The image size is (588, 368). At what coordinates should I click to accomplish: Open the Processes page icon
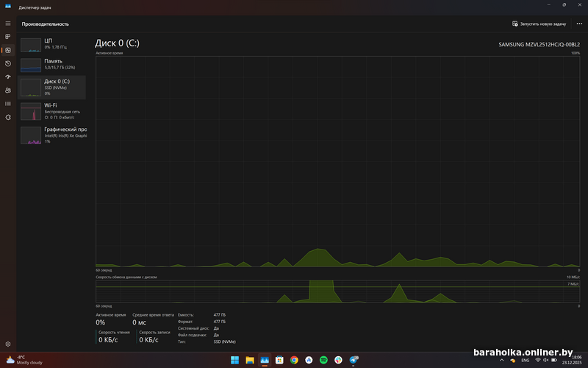pyautogui.click(x=8, y=36)
